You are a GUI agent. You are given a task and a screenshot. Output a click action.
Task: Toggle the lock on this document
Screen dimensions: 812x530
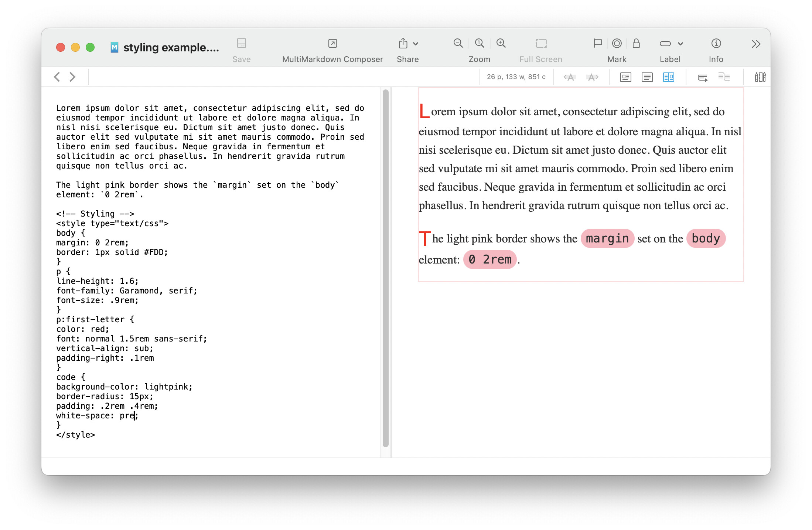tap(636, 43)
